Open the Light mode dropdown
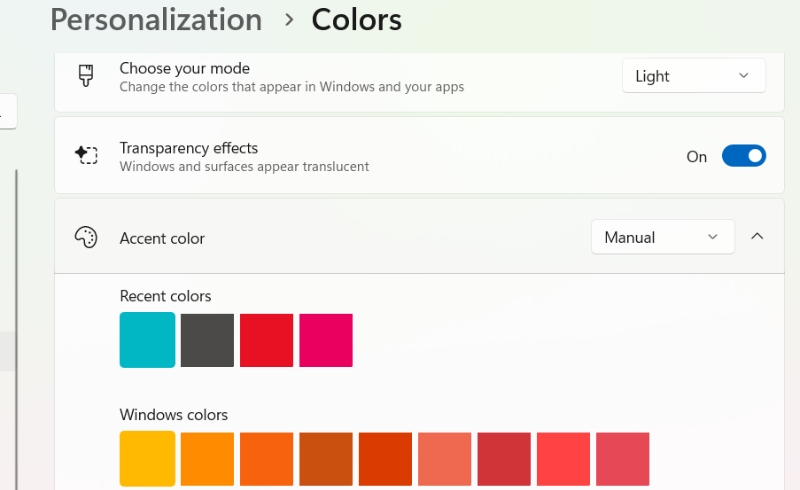Viewport: 800px width, 490px height. [x=693, y=76]
